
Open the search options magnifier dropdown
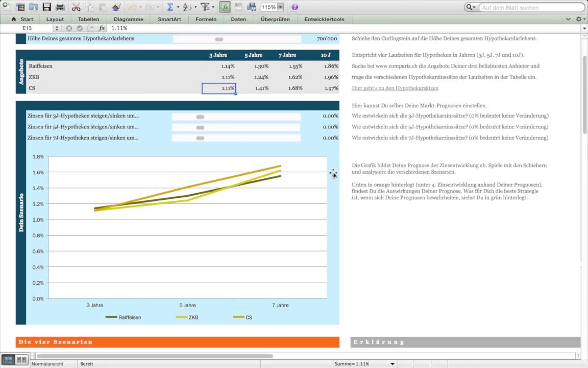click(x=471, y=7)
